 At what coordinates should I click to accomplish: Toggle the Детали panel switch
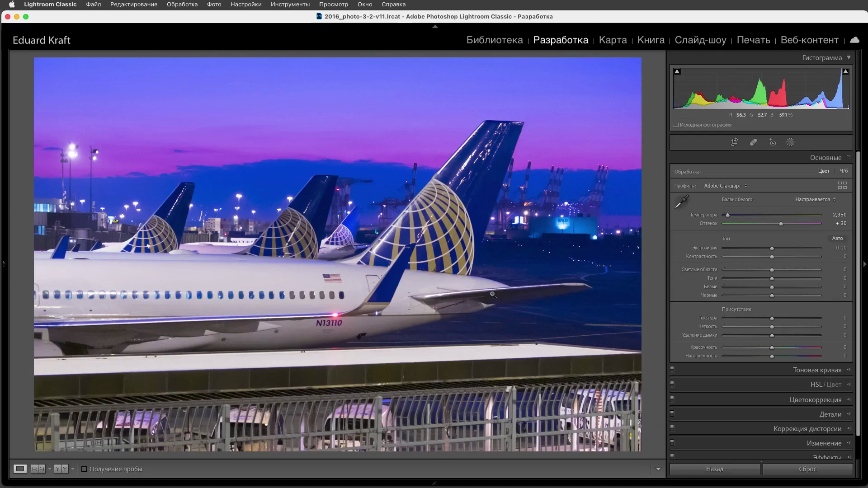(672, 414)
